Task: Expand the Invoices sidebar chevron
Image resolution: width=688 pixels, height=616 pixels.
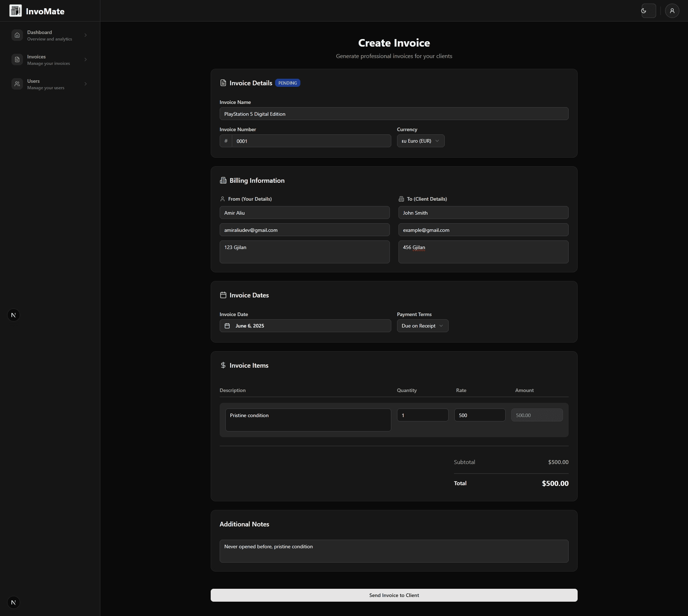Action: pos(86,59)
